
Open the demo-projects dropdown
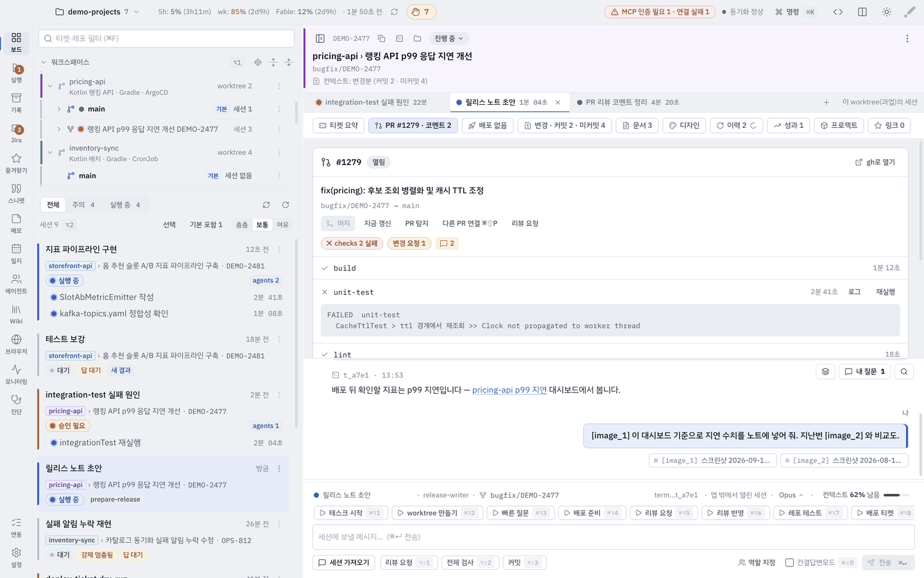click(x=96, y=12)
